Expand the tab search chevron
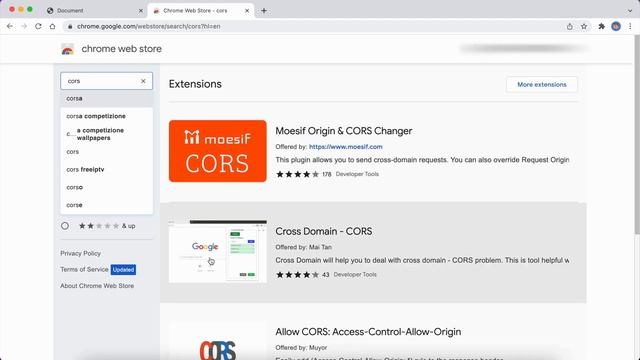 coord(630,11)
